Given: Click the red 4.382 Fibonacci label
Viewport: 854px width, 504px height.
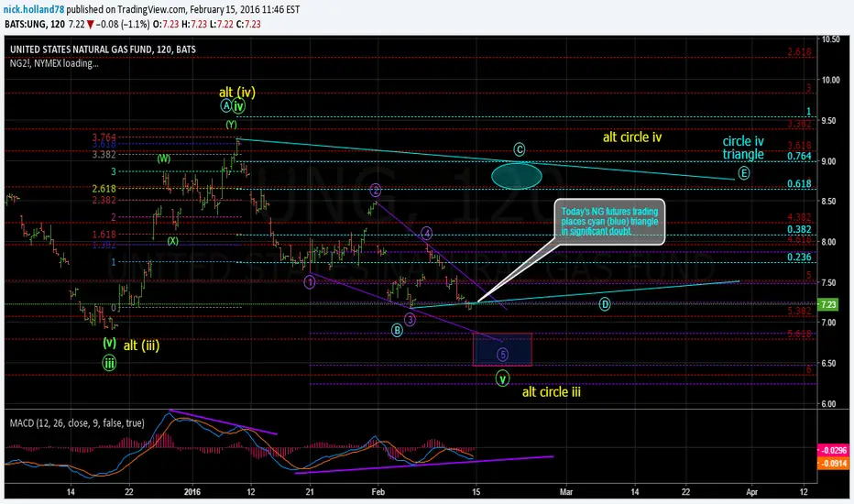Looking at the screenshot, I should coord(799,217).
